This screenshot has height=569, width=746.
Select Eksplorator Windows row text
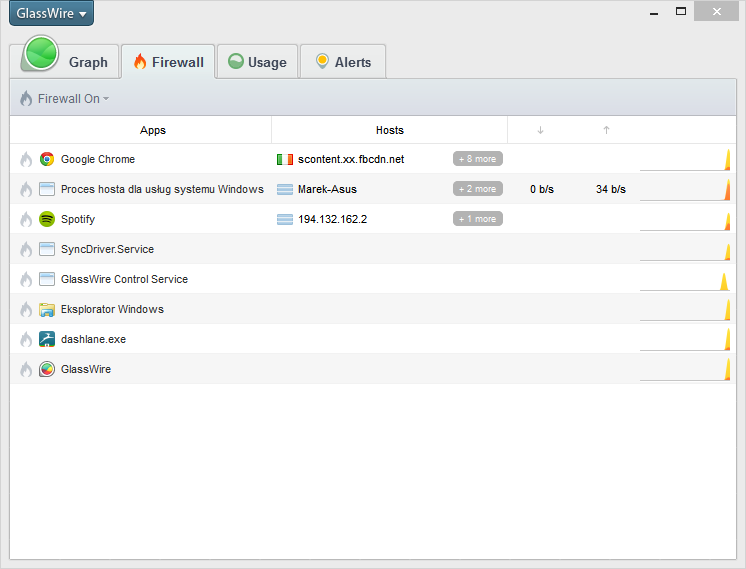coord(112,309)
